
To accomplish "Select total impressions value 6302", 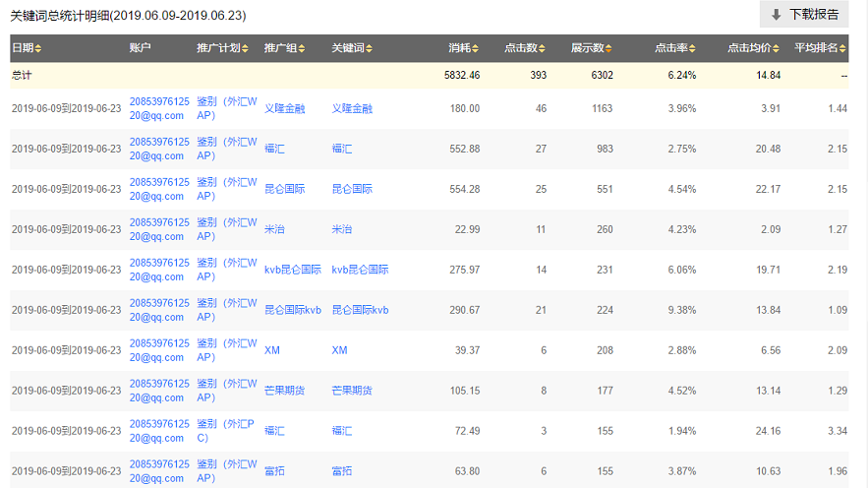I will 603,76.
